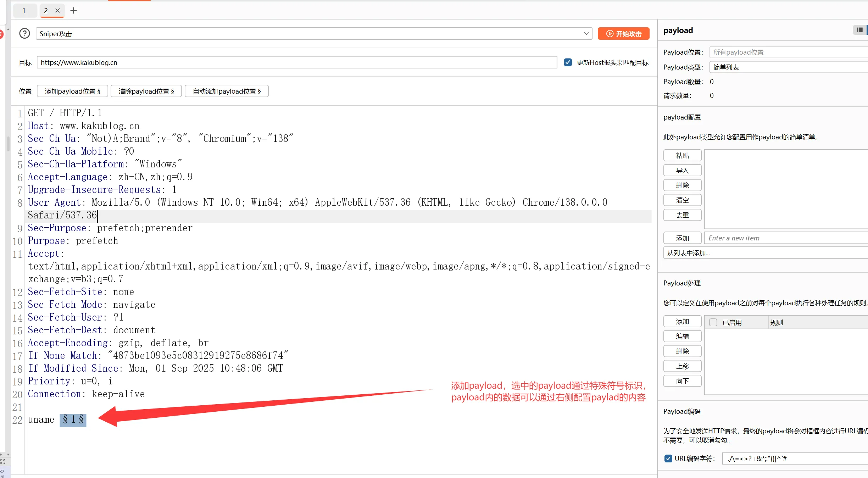868x478 pixels.
Task: Open the Payload位置 dropdown
Action: (787, 52)
